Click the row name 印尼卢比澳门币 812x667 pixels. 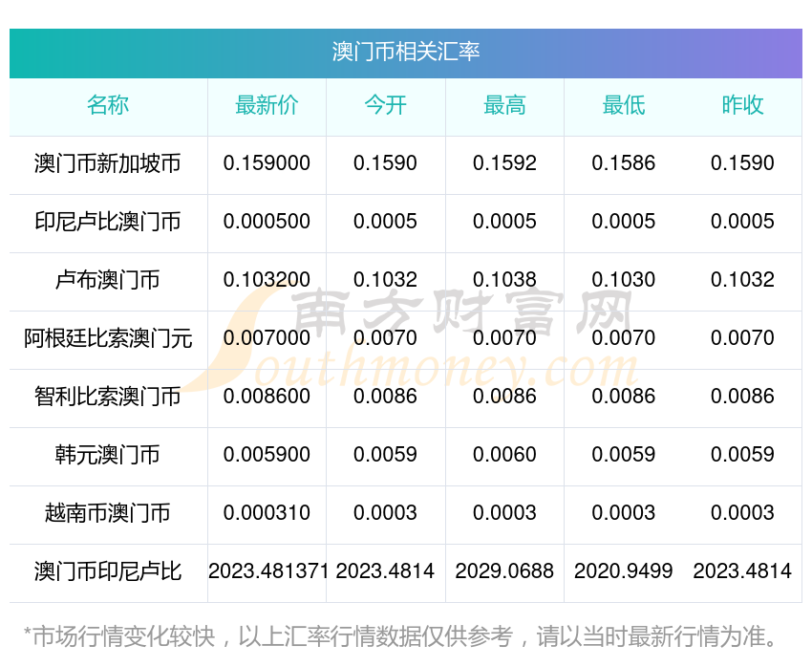point(108,222)
